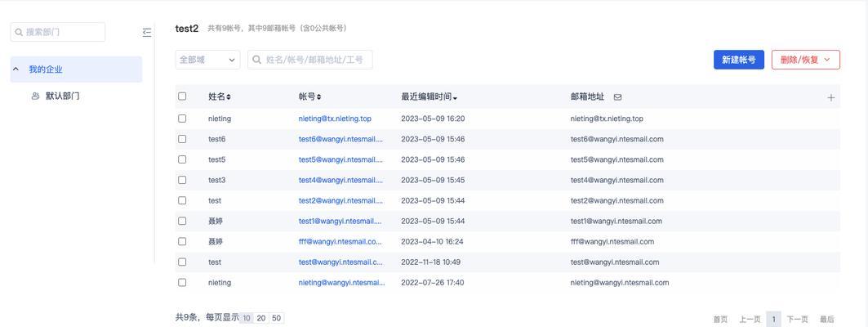The height and width of the screenshot is (327, 868).
Task: Click the search magnifier in name field
Action: tap(256, 60)
